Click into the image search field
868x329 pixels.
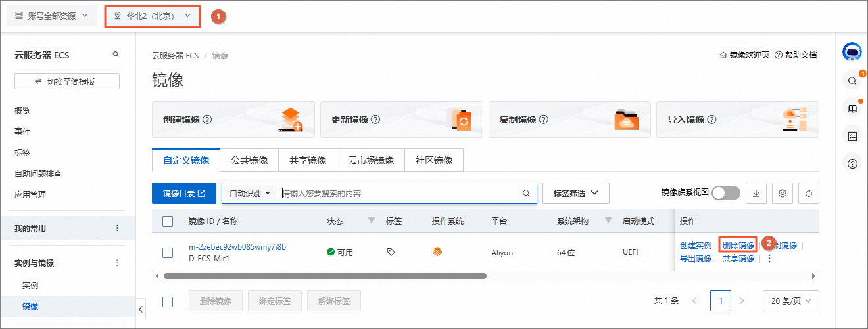[x=398, y=194]
